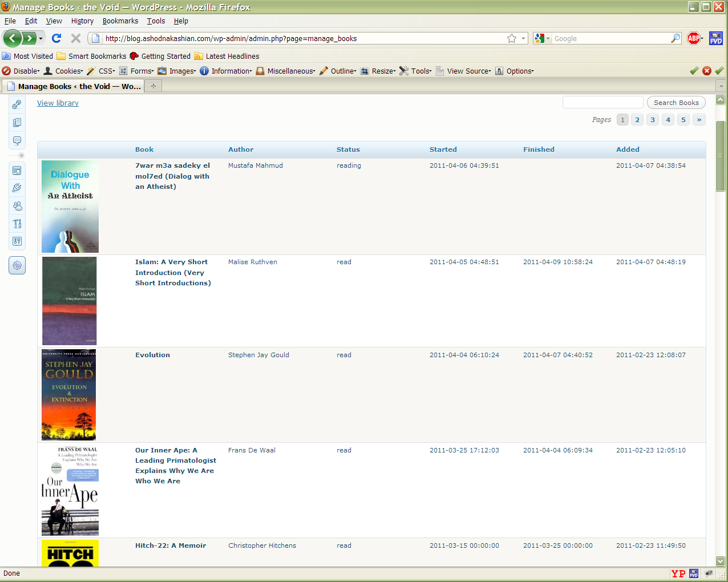Open the list all tabs dropdown
728x582 pixels.
click(721, 86)
